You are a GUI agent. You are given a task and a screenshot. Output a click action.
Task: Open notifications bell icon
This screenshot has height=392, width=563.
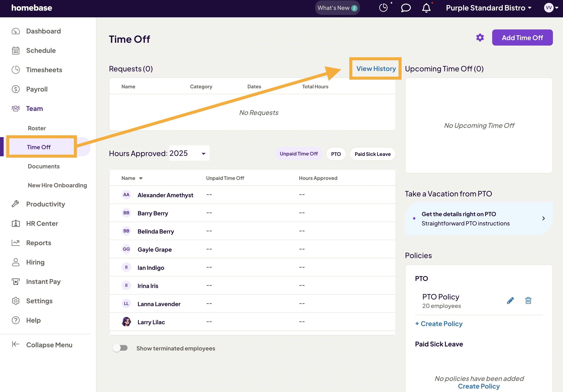pos(426,8)
